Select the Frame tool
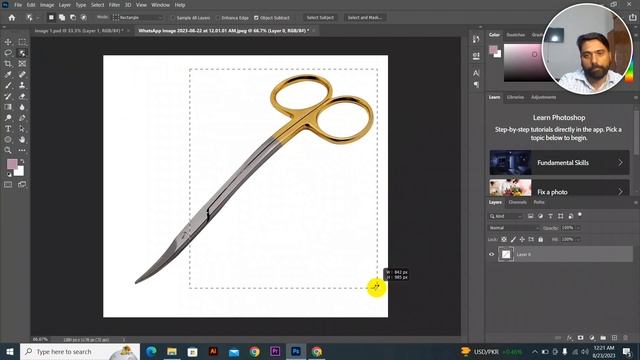The height and width of the screenshot is (360, 640). (22, 64)
